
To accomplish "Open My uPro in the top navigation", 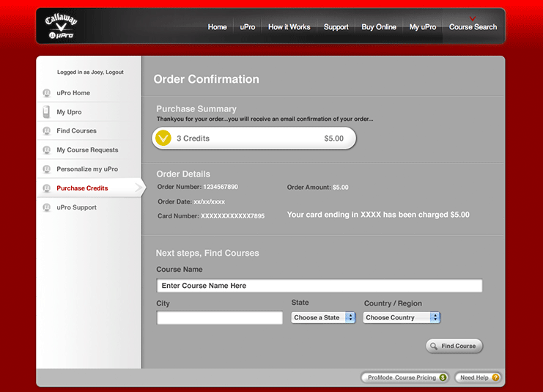I will tap(423, 27).
